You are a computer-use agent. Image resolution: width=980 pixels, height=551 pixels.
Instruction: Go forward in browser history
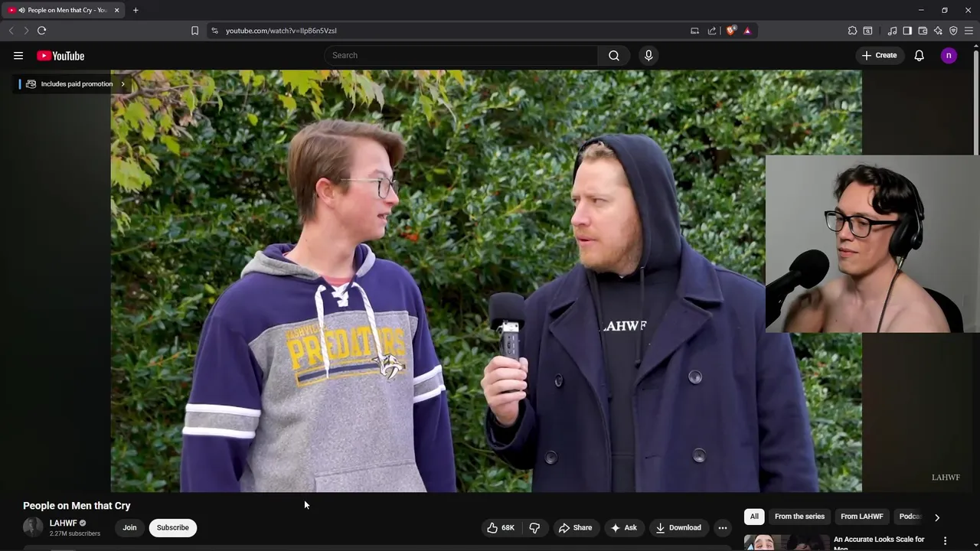(x=26, y=31)
